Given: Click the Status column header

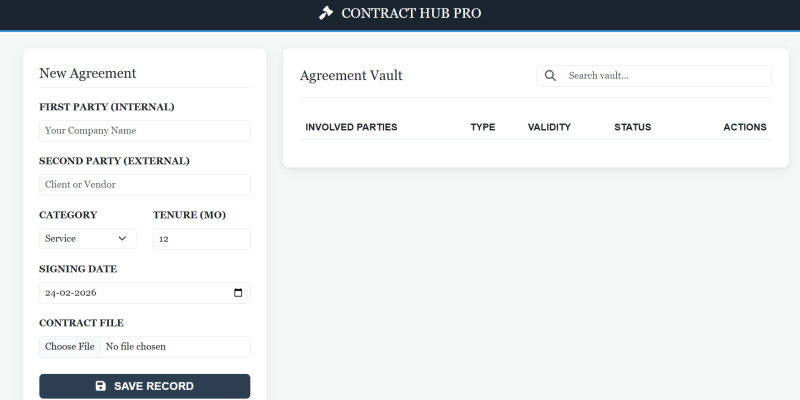Looking at the screenshot, I should [632, 127].
